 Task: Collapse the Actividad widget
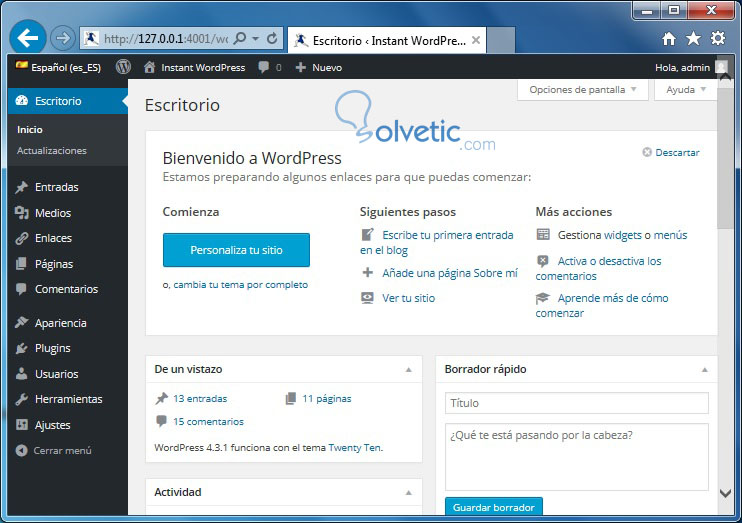pyautogui.click(x=409, y=493)
